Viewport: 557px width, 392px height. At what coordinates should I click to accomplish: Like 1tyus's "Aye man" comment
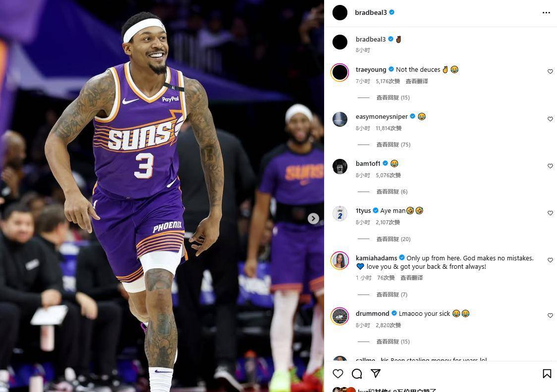coord(550,213)
